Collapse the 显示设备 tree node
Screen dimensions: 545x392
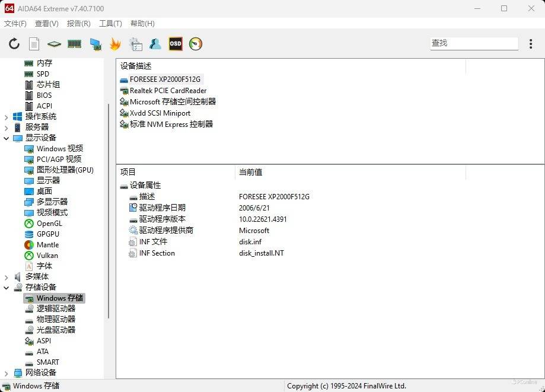pos(7,138)
